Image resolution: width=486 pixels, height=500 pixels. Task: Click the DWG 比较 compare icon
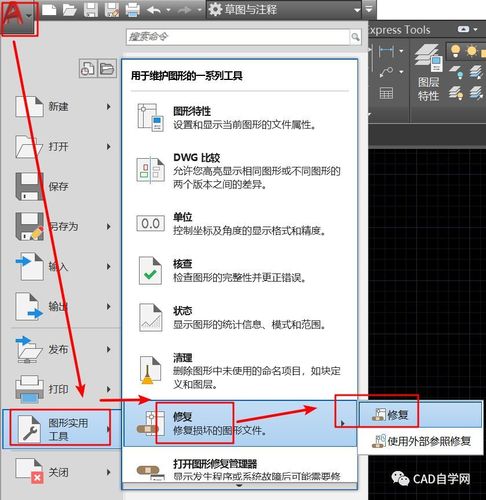click(x=150, y=170)
